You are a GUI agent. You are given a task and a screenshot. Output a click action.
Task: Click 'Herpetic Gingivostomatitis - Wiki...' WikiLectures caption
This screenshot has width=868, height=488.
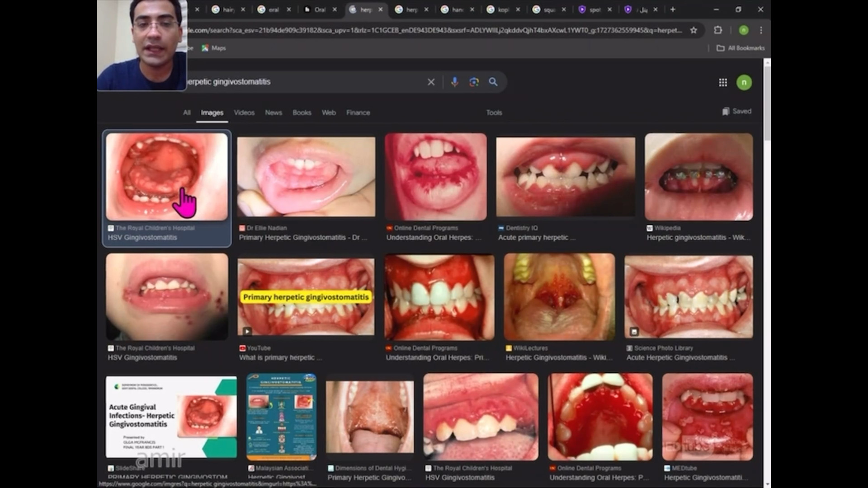(559, 358)
